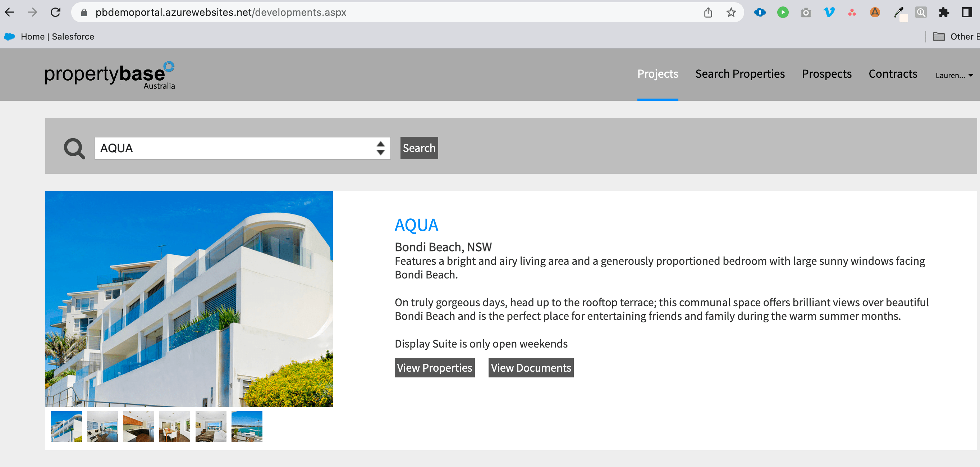
Task: Click the View Documents button
Action: 531,368
